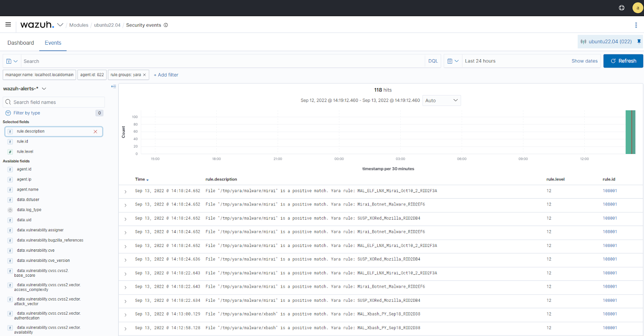
Task: Select the data.dstuser field
Action: [28, 200]
